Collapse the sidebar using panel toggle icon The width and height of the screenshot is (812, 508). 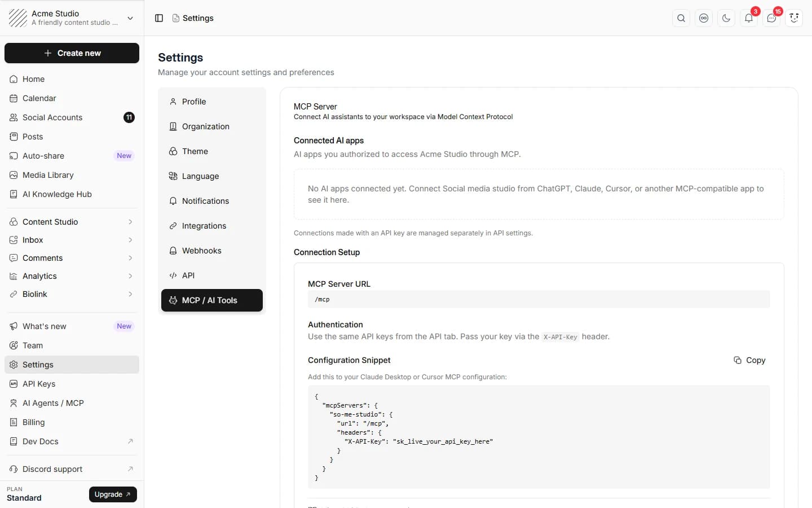pos(159,18)
